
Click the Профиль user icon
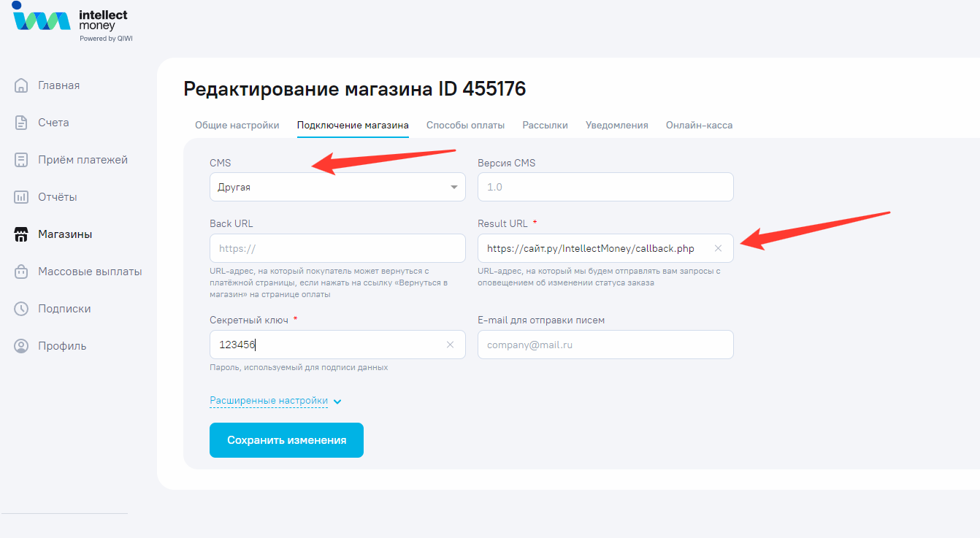(21, 346)
